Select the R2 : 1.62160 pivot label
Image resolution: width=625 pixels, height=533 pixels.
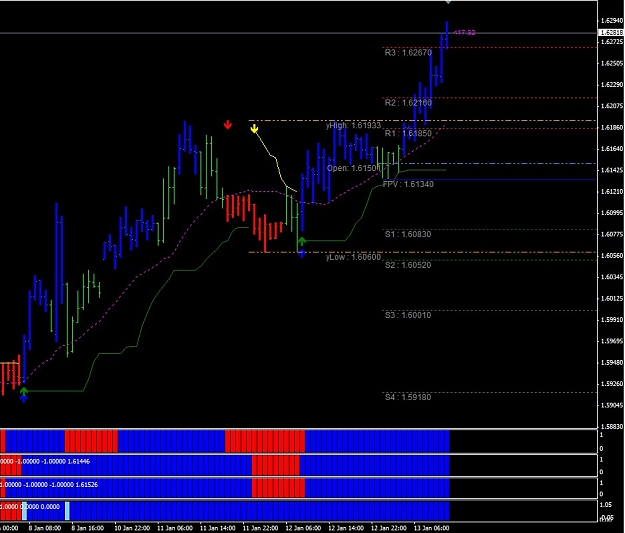[408, 103]
